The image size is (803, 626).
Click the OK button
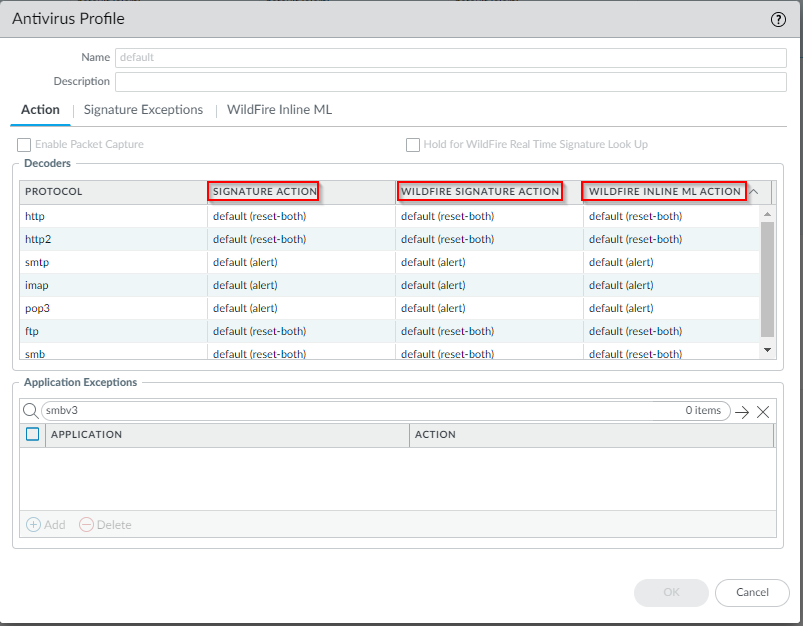click(671, 592)
